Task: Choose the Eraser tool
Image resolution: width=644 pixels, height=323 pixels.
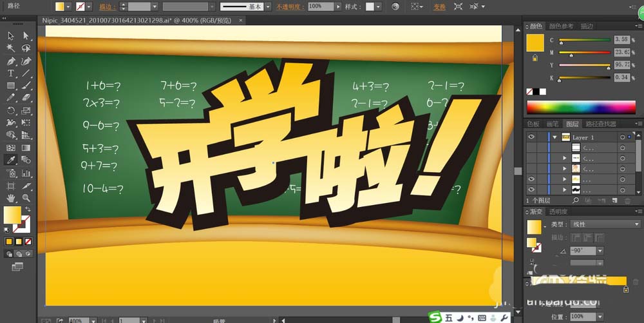Action: 26,98
